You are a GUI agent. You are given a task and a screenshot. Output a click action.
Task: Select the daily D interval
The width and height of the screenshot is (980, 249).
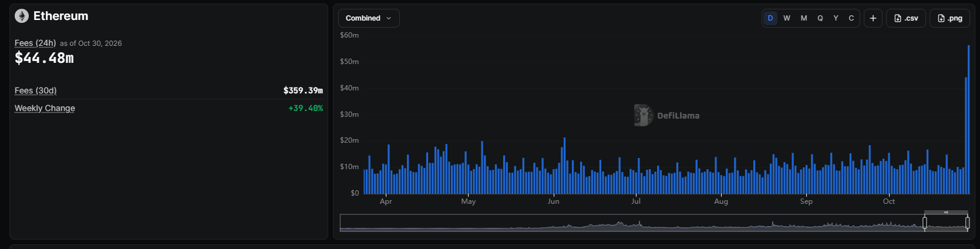point(770,18)
